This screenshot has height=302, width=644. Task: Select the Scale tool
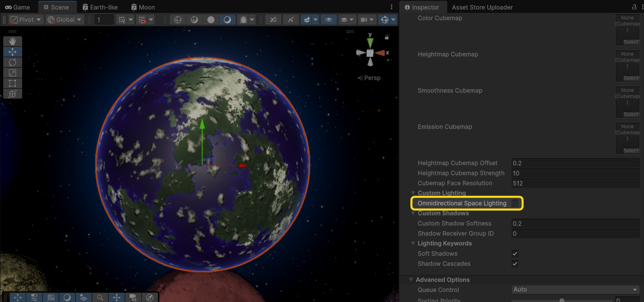pyautogui.click(x=12, y=72)
